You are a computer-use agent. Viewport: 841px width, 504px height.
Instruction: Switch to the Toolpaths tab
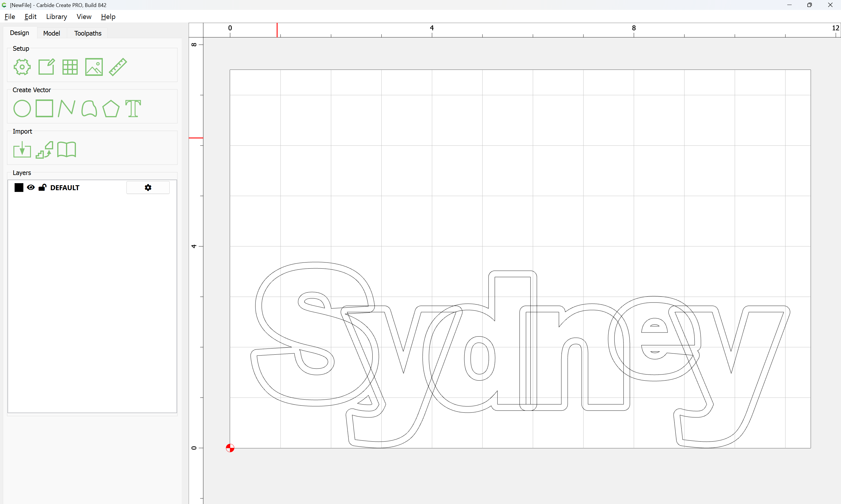pos(88,33)
